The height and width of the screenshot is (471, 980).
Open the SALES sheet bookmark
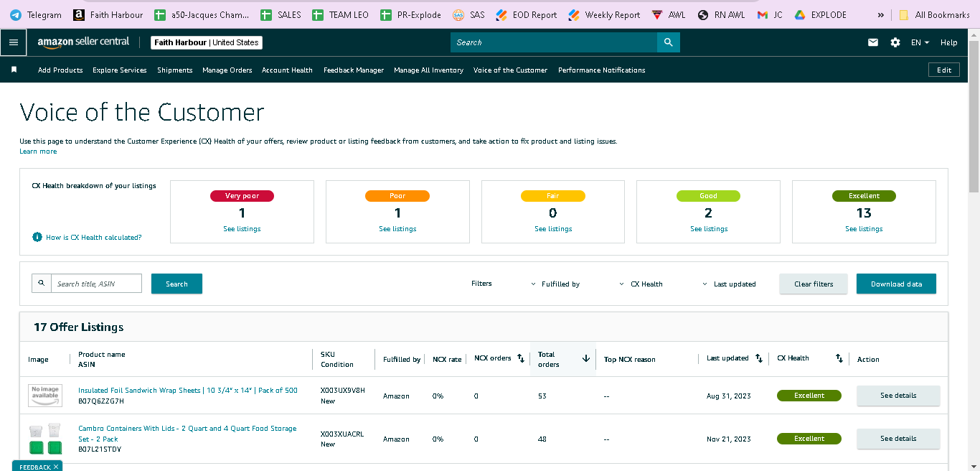point(281,14)
